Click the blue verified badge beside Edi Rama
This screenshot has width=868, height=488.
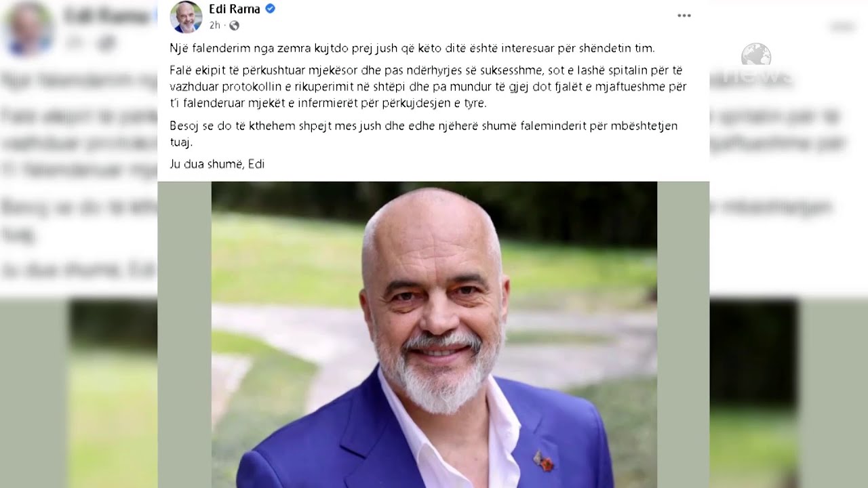pos(270,9)
